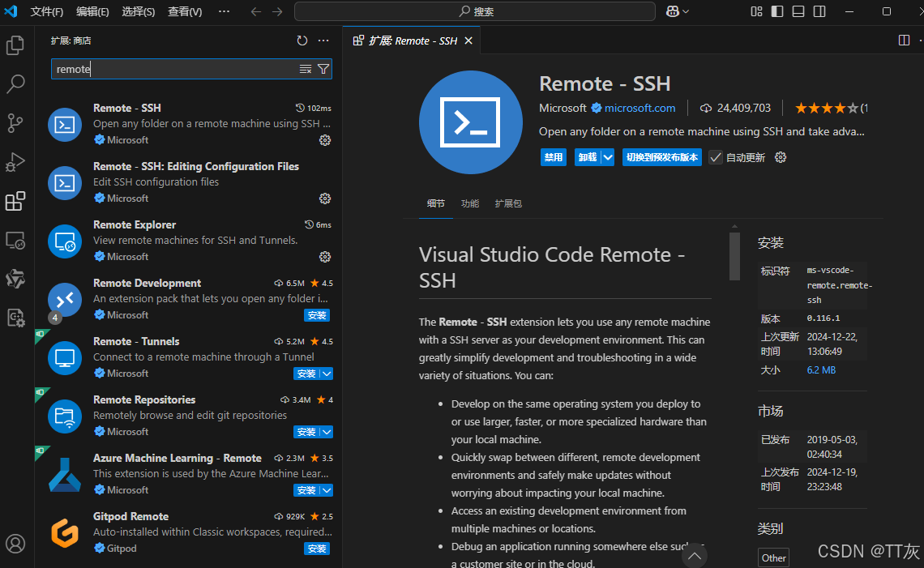Close the 扩展: Remote - SSH editor tab
This screenshot has height=568, width=924.
tap(468, 41)
